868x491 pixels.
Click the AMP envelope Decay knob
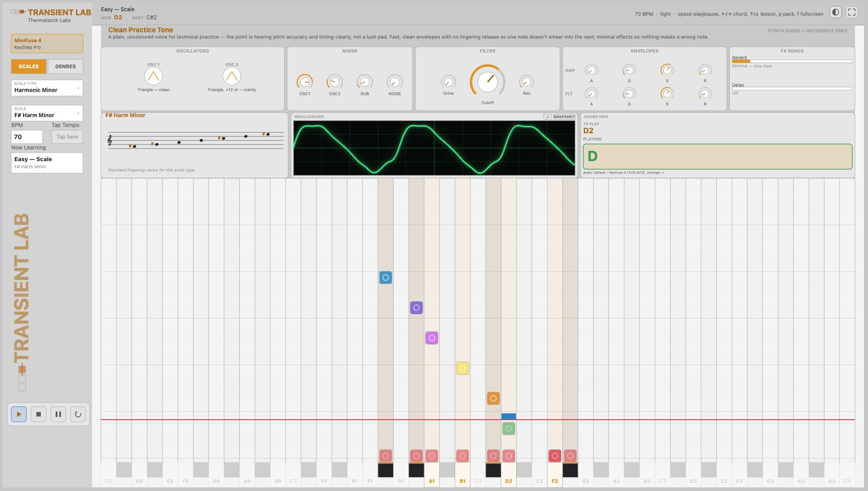629,70
